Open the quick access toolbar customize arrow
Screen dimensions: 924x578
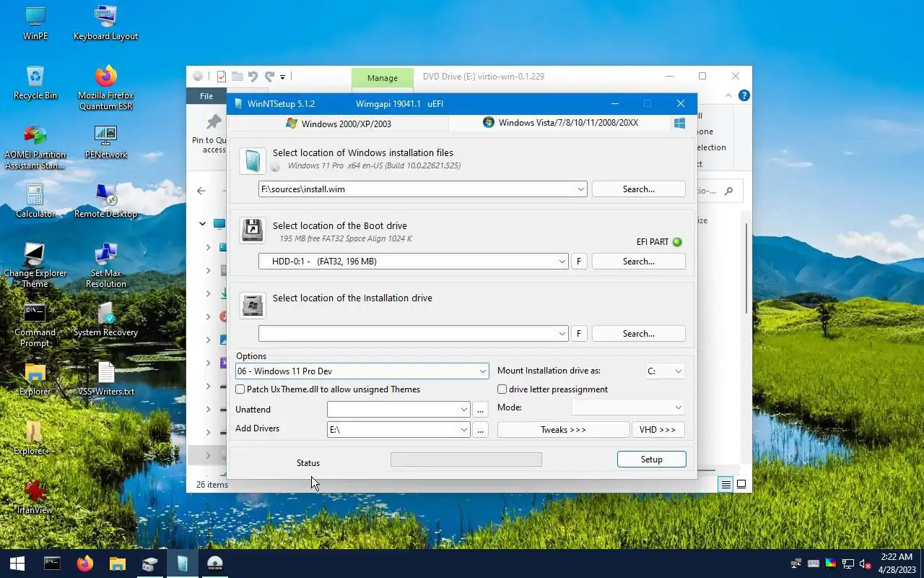pyautogui.click(x=282, y=77)
